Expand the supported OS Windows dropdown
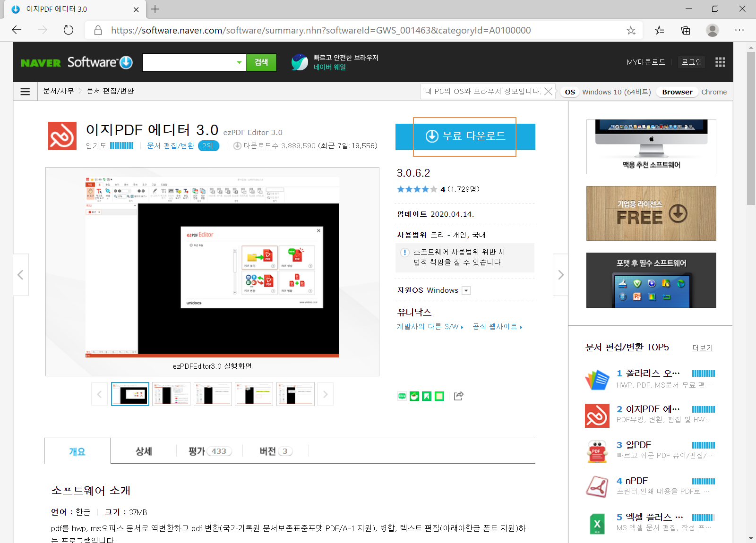The height and width of the screenshot is (543, 756). point(466,291)
